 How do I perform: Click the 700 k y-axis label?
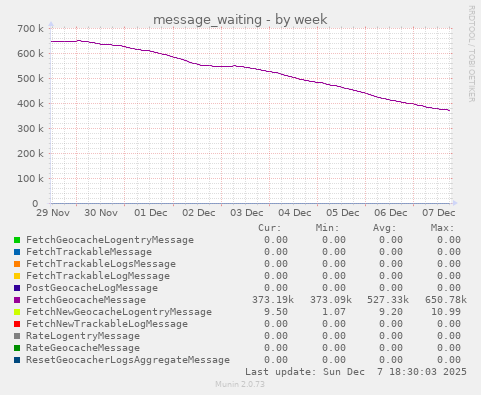coord(30,29)
